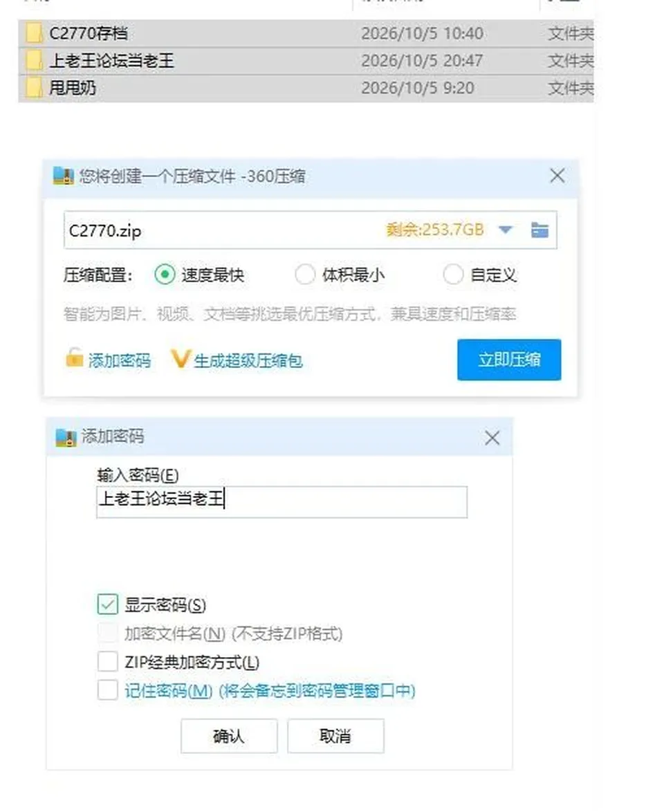Confirm the password with 确认
Viewport: 664px width, 812px height.
(x=229, y=736)
